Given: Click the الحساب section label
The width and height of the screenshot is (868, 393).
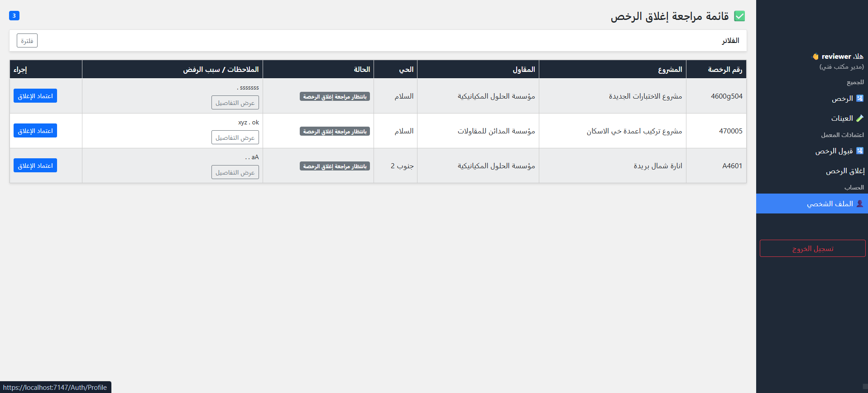Looking at the screenshot, I should coord(854,187).
